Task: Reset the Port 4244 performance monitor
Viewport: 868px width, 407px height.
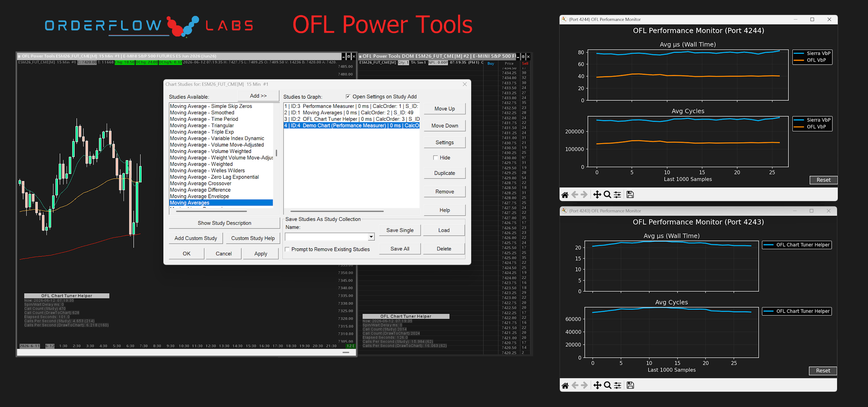Action: click(x=823, y=180)
